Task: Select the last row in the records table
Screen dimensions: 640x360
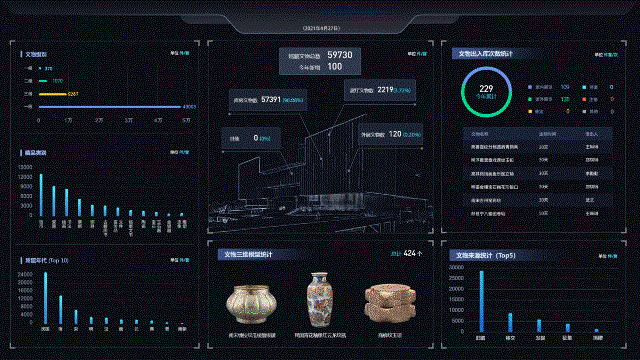Action: [538, 213]
